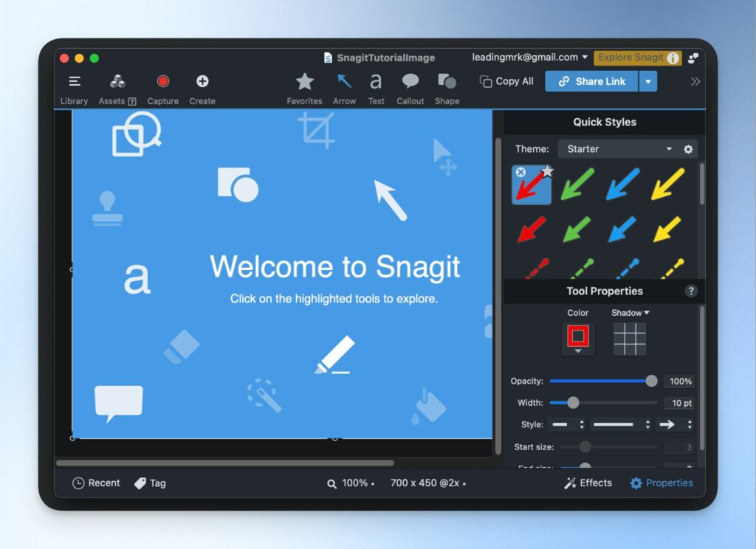756x549 pixels.
Task: Click the shadow direction grid
Action: coord(630,339)
